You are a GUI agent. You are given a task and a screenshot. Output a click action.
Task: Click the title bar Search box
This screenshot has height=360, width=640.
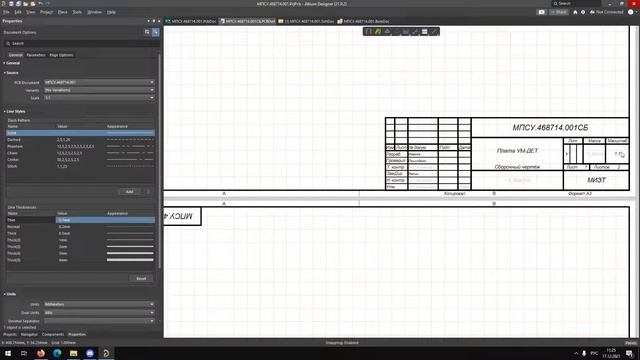576,3
